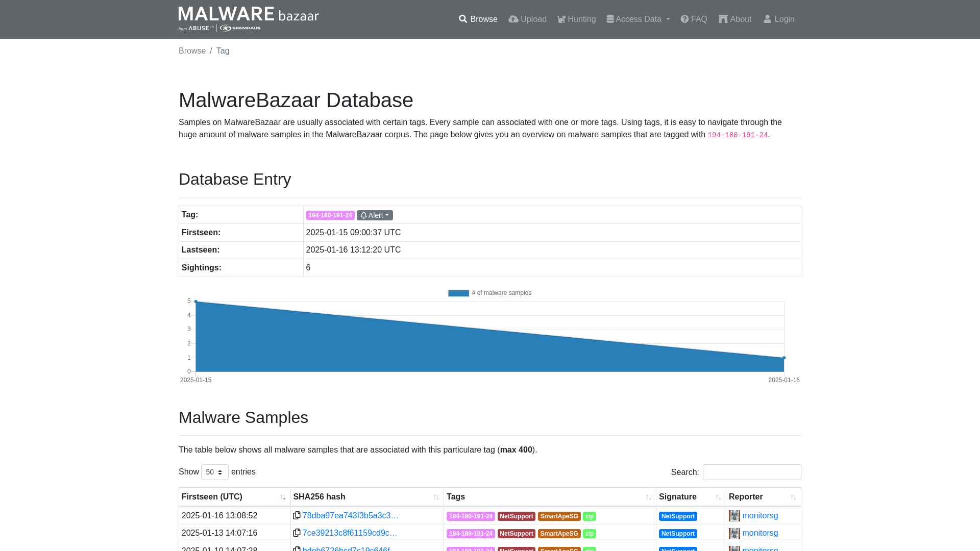The width and height of the screenshot is (980, 551).
Task: Open the Show entries count selector
Action: (x=215, y=472)
